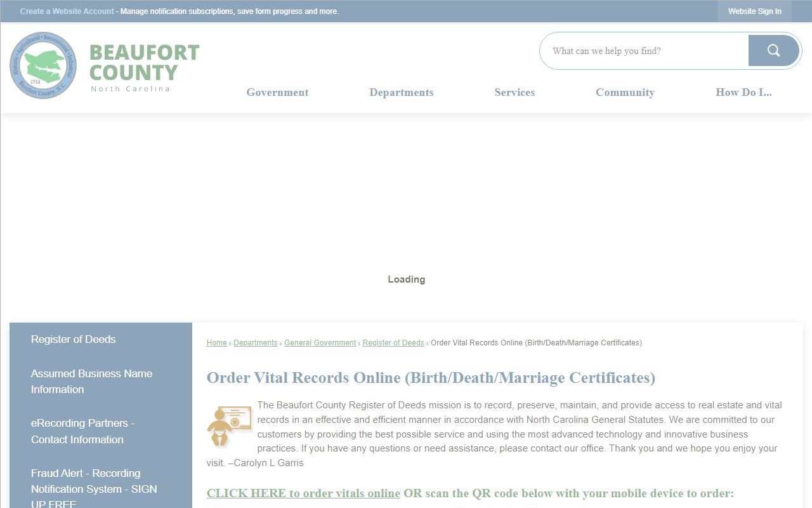This screenshot has width=812, height=508.
Task: Go to Home breadcrumb link
Action: (216, 343)
